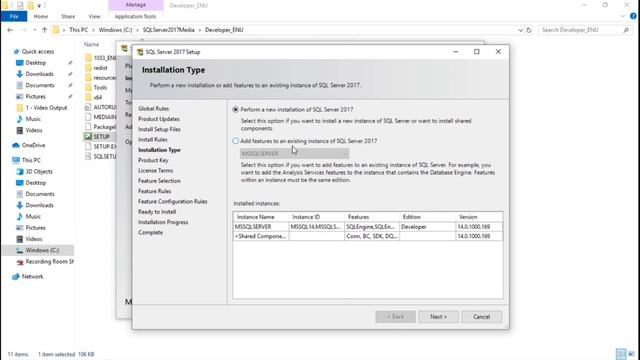Select the Shared Components row
This screenshot has height=360, width=640.
368,236
